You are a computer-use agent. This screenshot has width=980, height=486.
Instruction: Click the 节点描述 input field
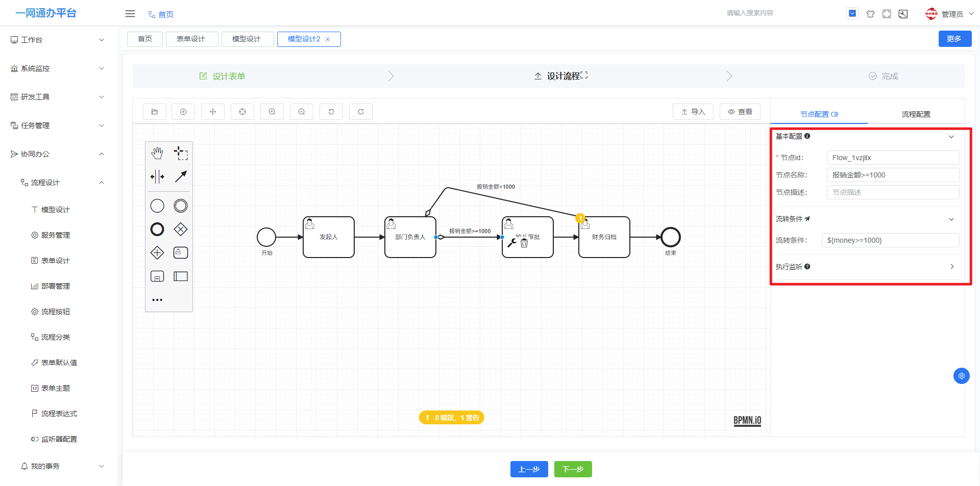click(x=893, y=192)
